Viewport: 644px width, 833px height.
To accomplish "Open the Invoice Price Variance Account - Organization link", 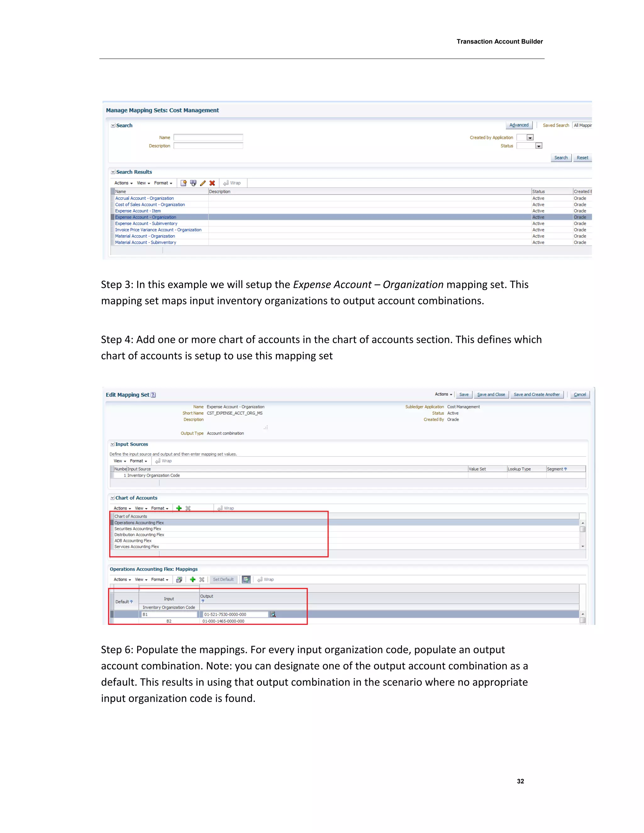I will tap(158, 230).
